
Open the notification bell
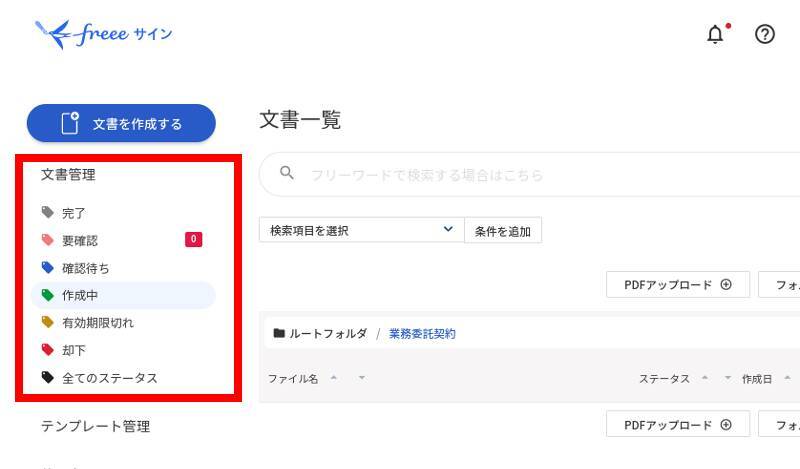click(x=715, y=35)
